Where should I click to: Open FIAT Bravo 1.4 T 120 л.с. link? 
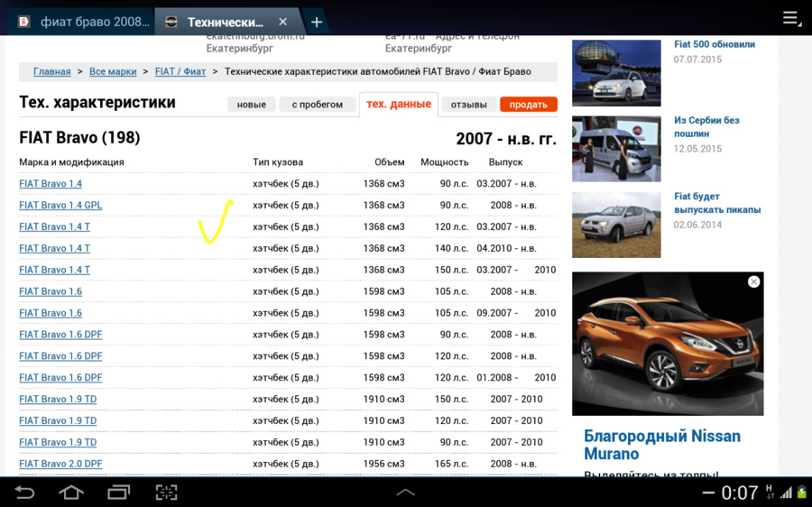54,226
